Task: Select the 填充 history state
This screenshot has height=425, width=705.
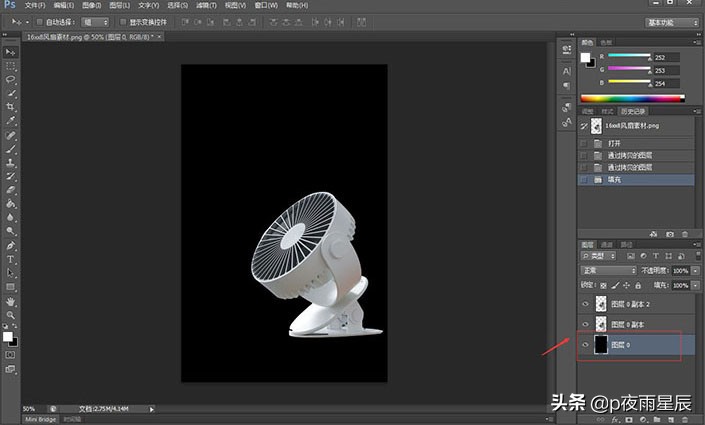Action: [614, 181]
